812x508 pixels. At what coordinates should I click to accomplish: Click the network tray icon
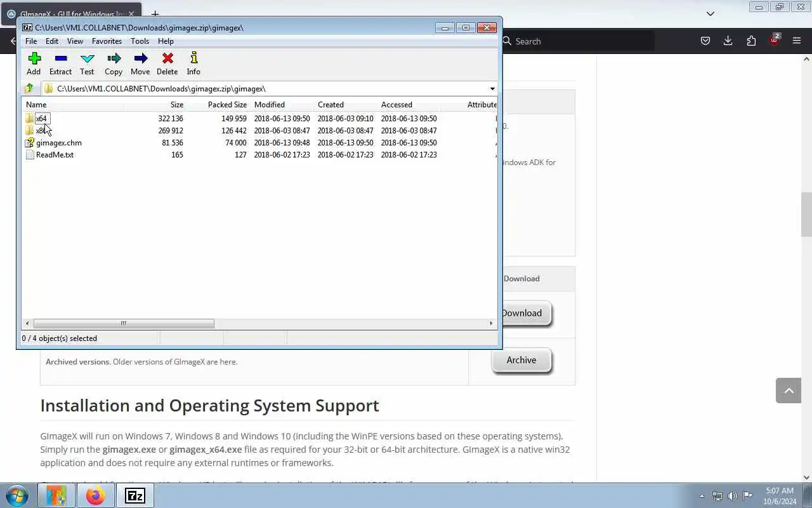[x=717, y=496]
